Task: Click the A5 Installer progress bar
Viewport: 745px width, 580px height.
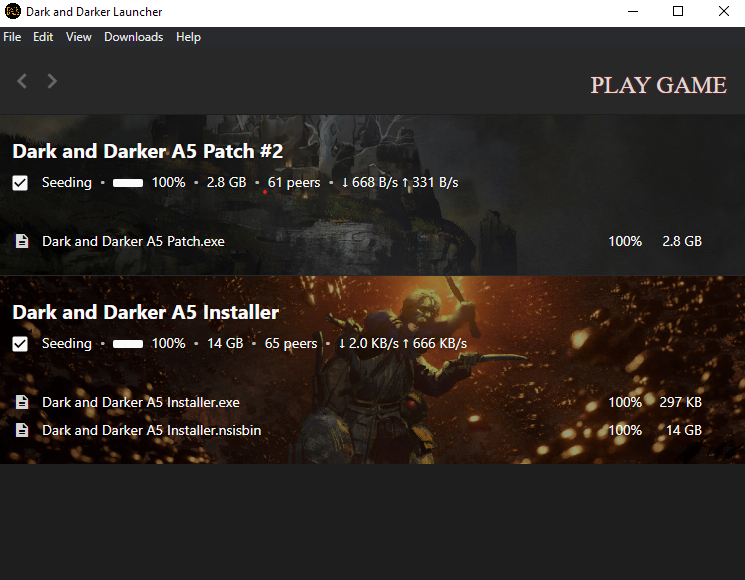Action: point(128,344)
